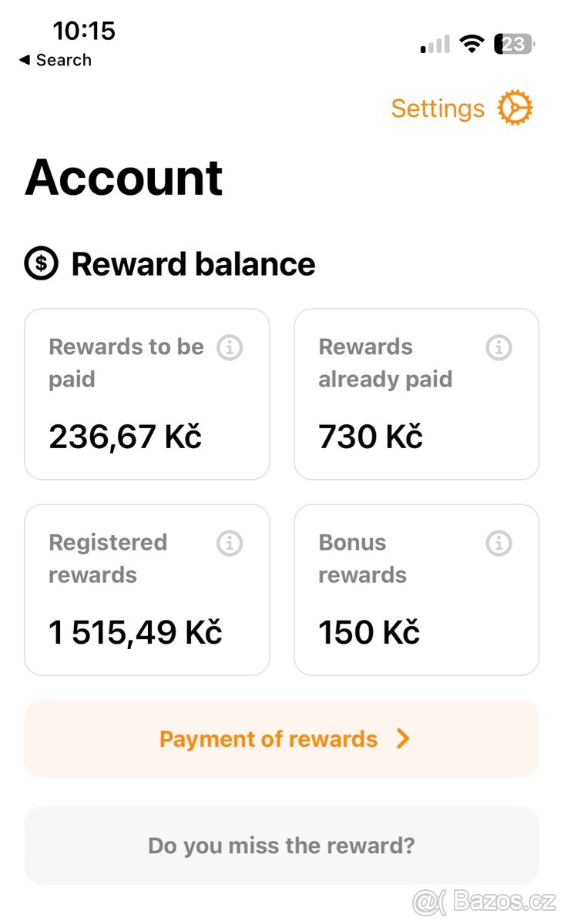The height and width of the screenshot is (924, 564).
Task: Tap info icon for Rewards to be paid
Action: (229, 348)
